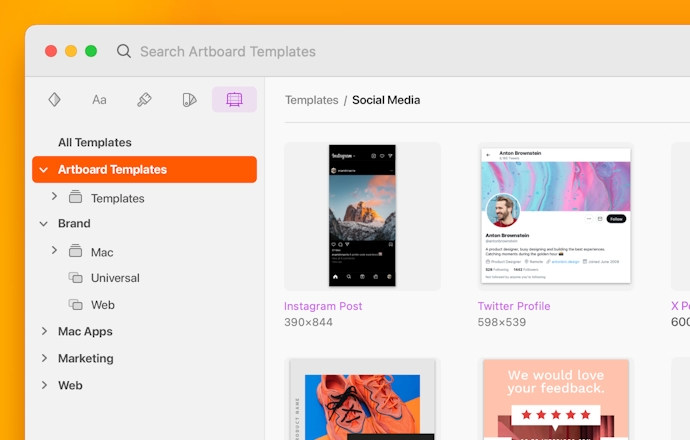
Task: Open the feedback stars template thumbnail
Action: point(556,399)
